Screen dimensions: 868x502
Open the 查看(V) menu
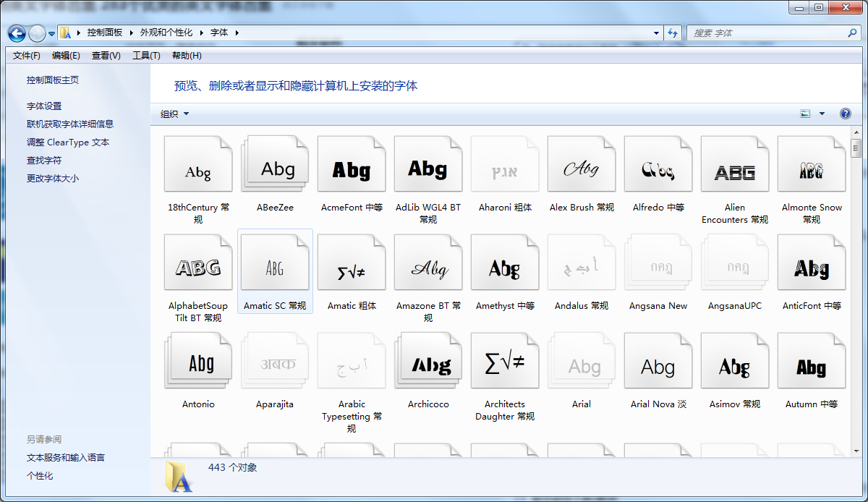coord(106,56)
